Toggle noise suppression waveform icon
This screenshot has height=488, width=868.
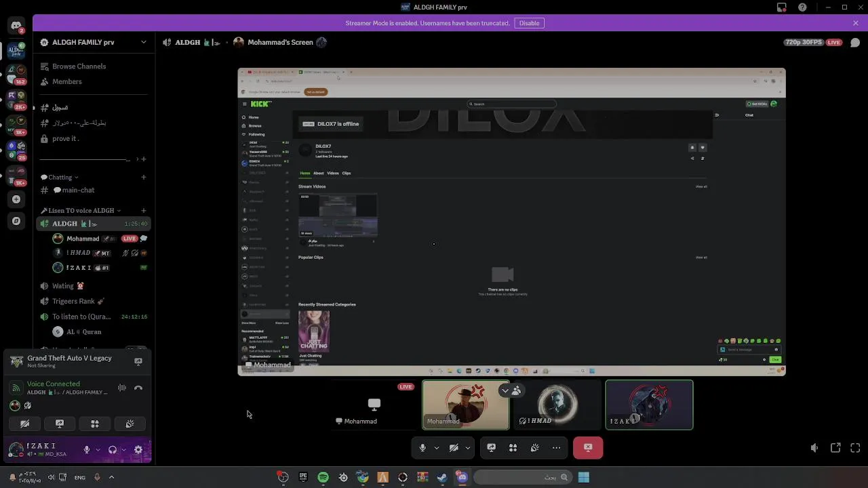click(122, 388)
